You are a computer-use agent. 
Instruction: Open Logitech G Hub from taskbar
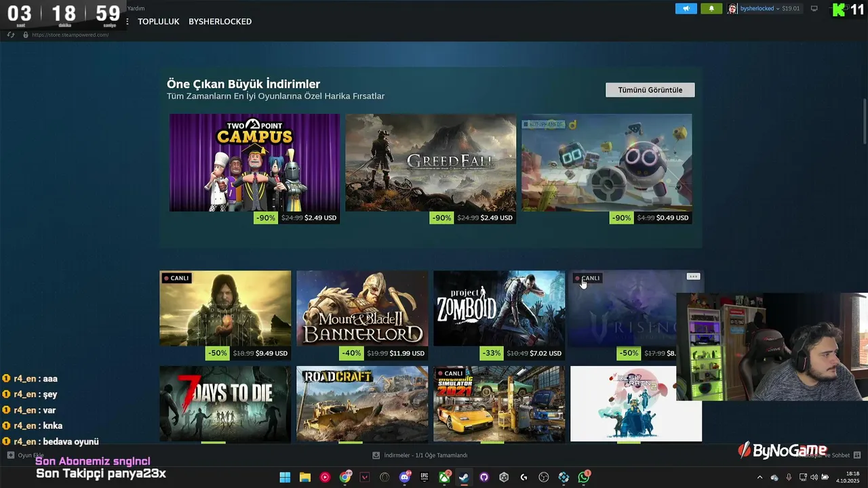pos(524,477)
